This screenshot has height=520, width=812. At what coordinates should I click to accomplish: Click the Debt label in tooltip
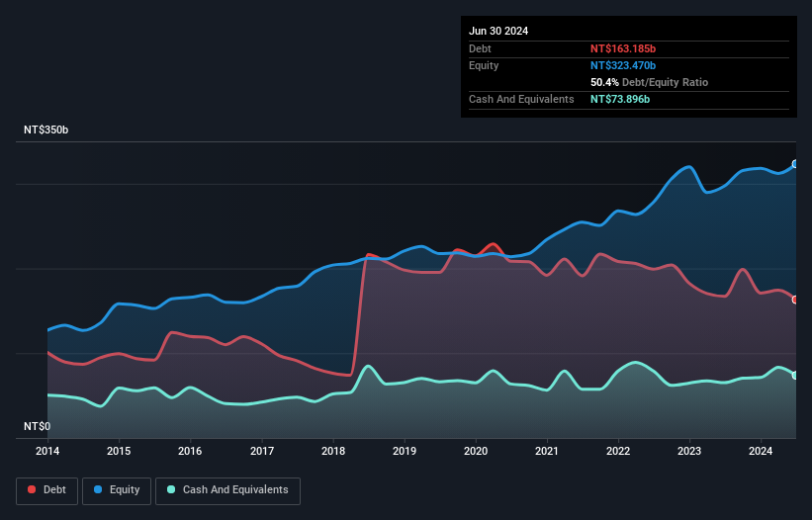click(480, 48)
